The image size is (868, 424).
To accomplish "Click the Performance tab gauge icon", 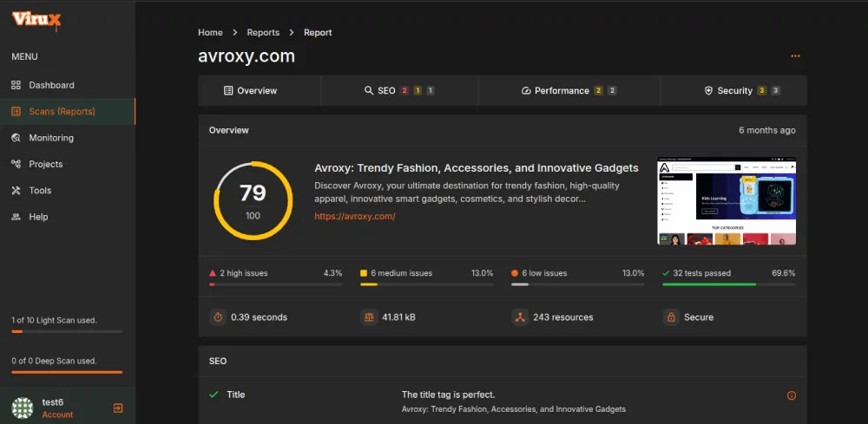I will point(526,91).
